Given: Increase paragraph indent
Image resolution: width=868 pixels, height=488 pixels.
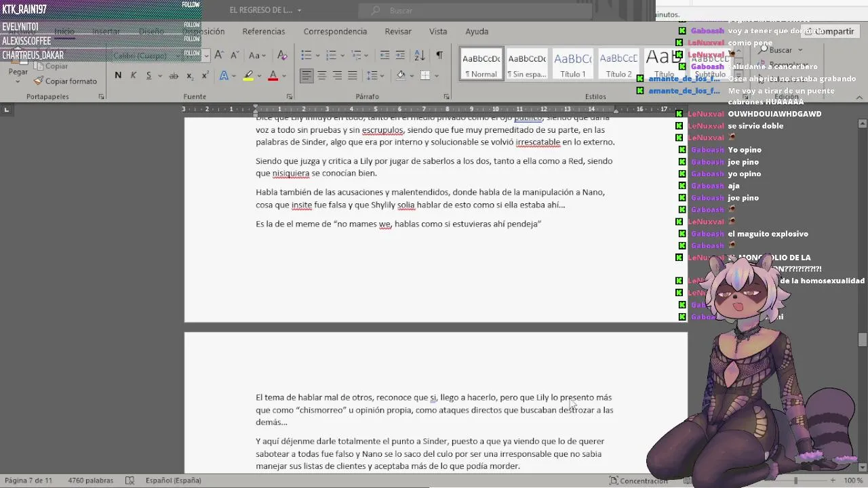Looking at the screenshot, I should tap(400, 56).
